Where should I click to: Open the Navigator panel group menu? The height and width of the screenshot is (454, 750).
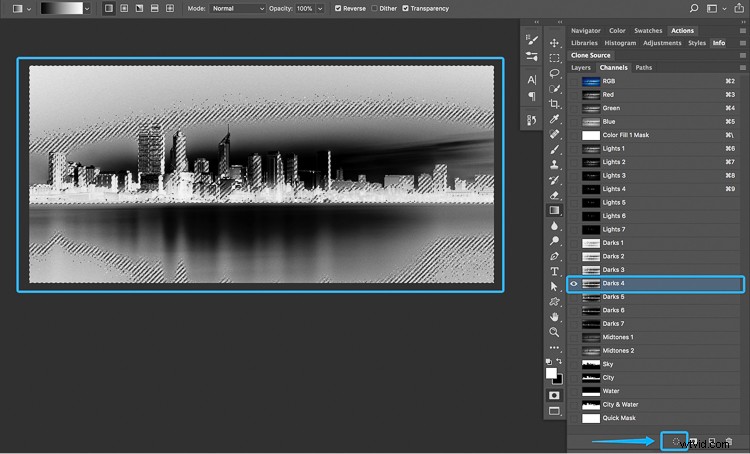(x=742, y=31)
